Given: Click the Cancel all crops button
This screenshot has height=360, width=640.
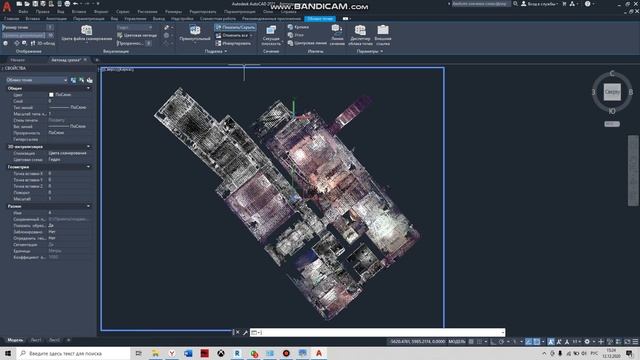Looking at the screenshot, I should pos(232,36).
